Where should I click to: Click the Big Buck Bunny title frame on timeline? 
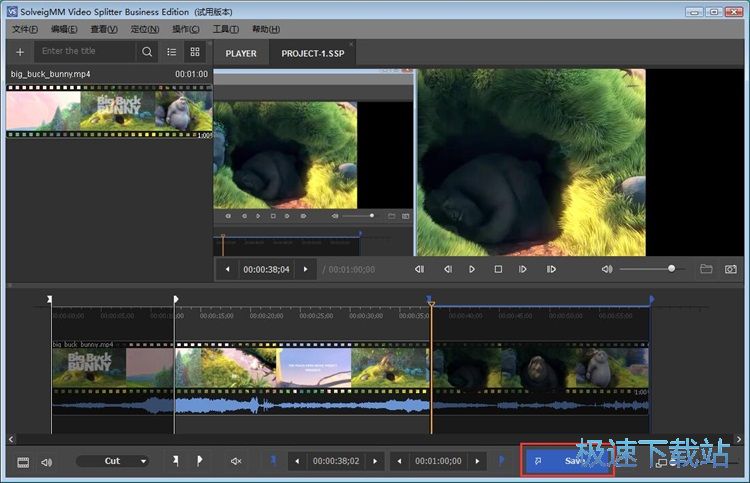pos(89,368)
